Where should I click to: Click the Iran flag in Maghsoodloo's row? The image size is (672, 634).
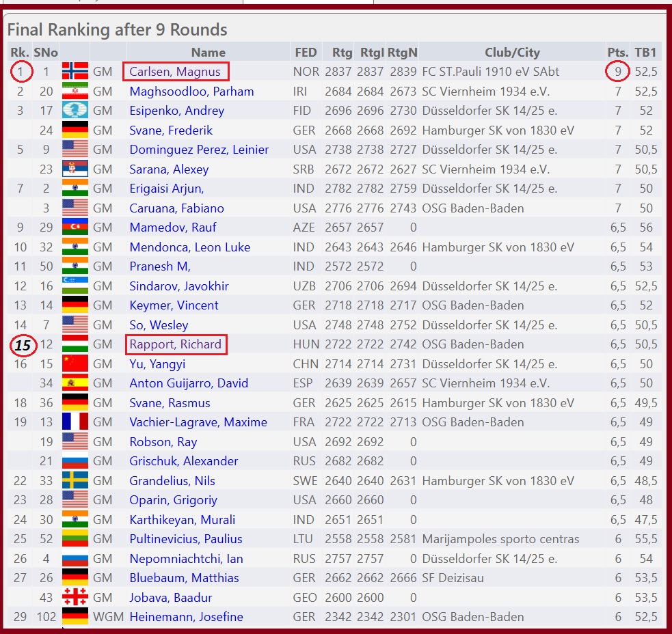tap(75, 92)
